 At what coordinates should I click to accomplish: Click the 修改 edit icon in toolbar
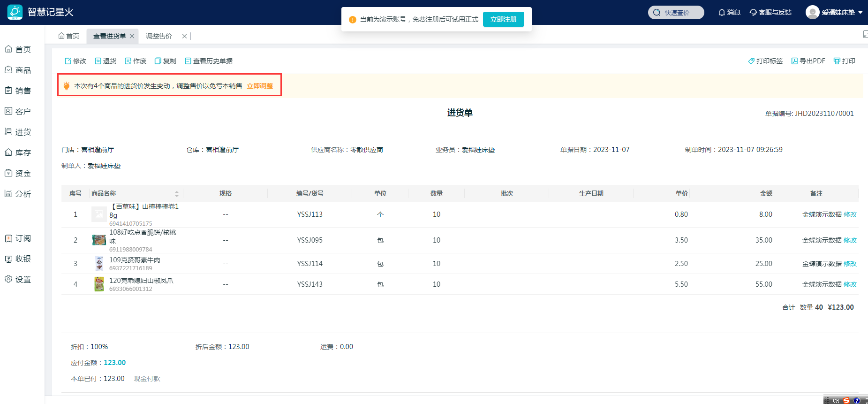68,61
